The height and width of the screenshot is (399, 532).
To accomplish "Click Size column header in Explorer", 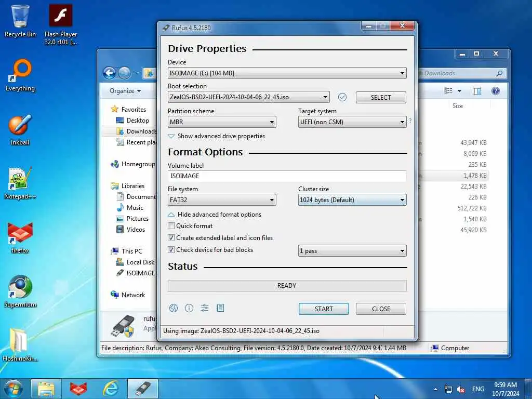I will point(457,106).
